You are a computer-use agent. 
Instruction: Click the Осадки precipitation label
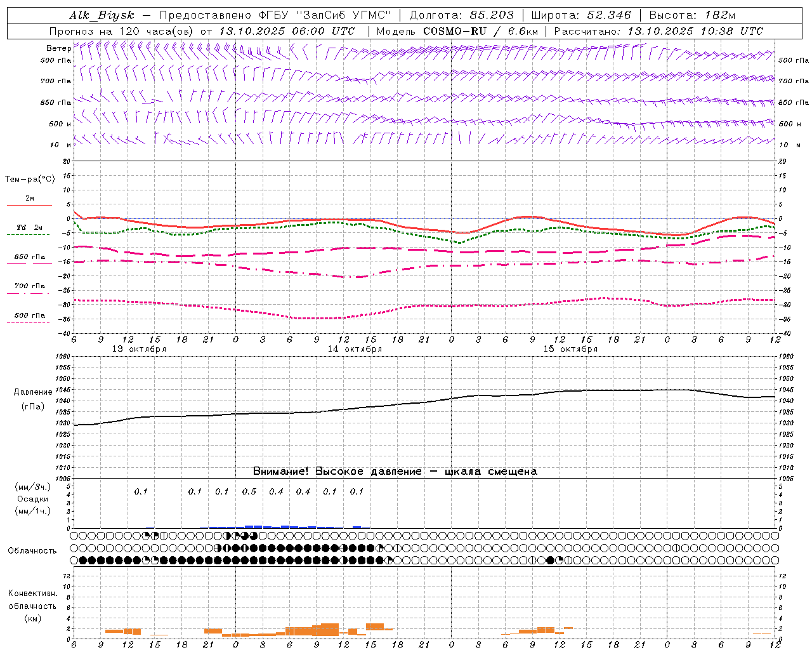[33, 499]
